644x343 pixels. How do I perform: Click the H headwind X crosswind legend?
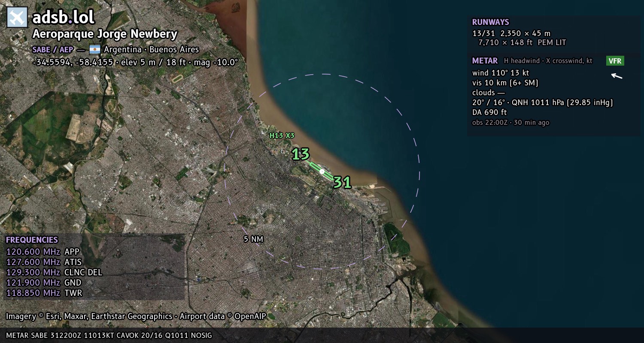pos(548,61)
